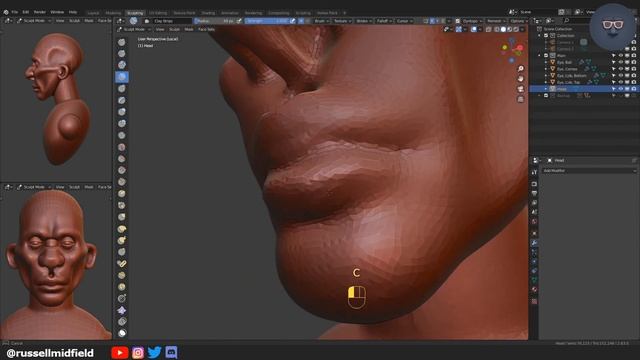Image resolution: width=640 pixels, height=360 pixels.
Task: Select the Layer brush tool
Action: (122, 100)
